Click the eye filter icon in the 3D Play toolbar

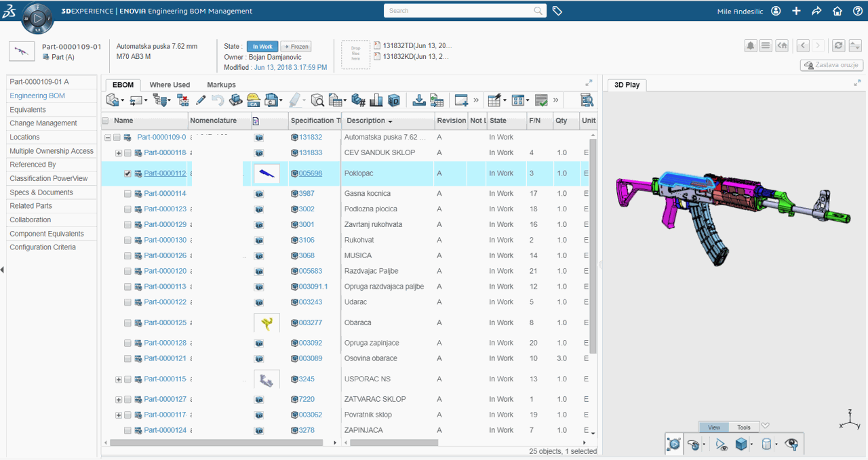tap(791, 444)
